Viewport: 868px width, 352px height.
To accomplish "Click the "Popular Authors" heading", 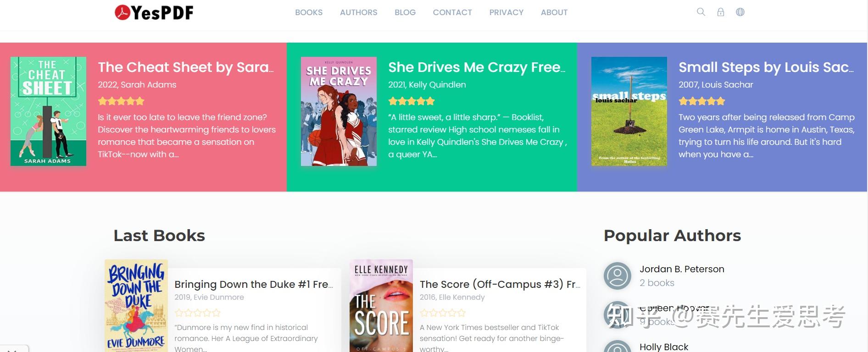I will pyautogui.click(x=672, y=236).
